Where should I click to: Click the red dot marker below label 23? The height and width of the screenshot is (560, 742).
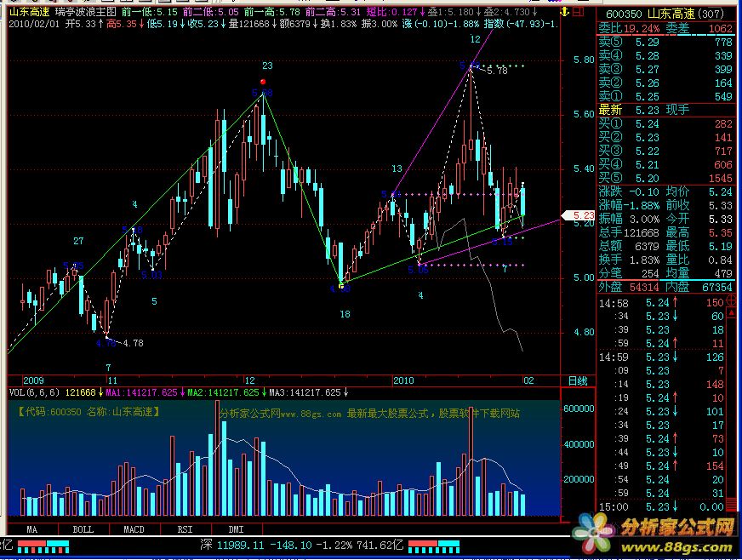(264, 82)
